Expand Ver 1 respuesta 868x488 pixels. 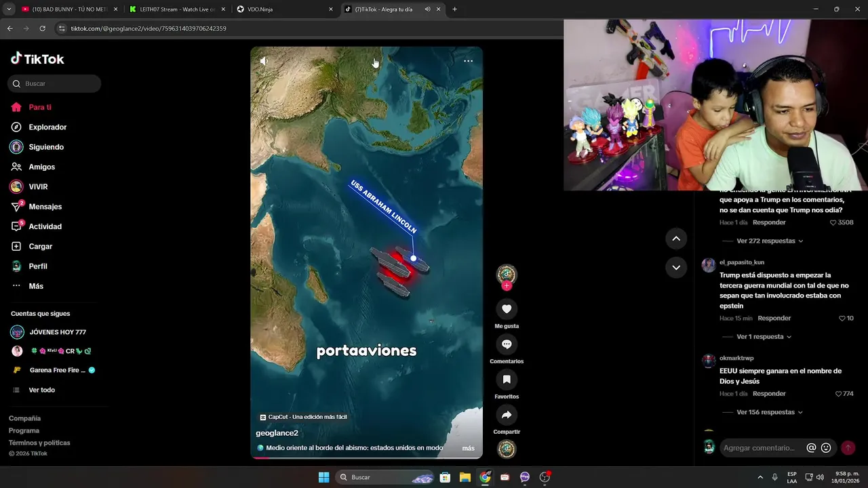(764, 337)
